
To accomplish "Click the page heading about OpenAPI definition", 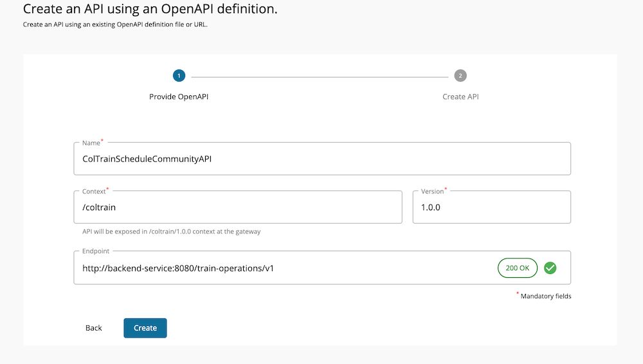I will [150, 10].
